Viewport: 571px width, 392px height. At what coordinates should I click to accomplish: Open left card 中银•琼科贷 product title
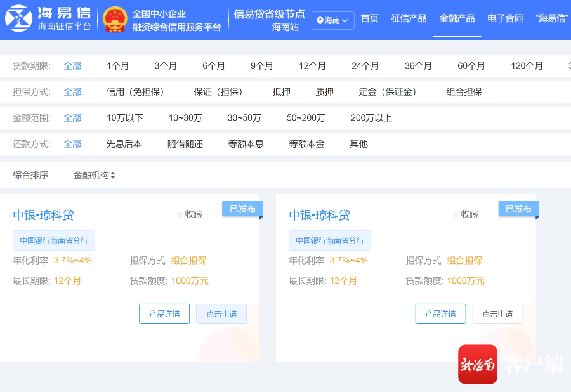coord(43,215)
